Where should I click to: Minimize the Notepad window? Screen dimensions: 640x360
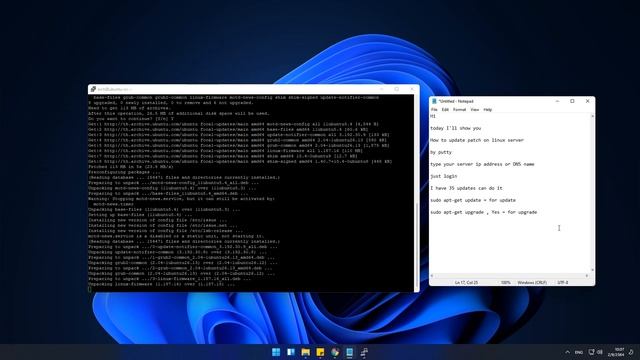click(x=558, y=101)
